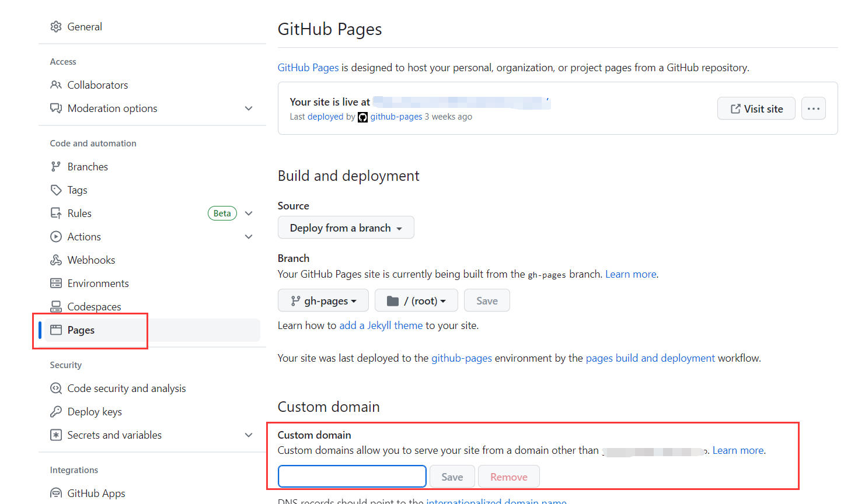Viewport: 858px width, 504px height.
Task: Click the Tags label icon
Action: 56,190
